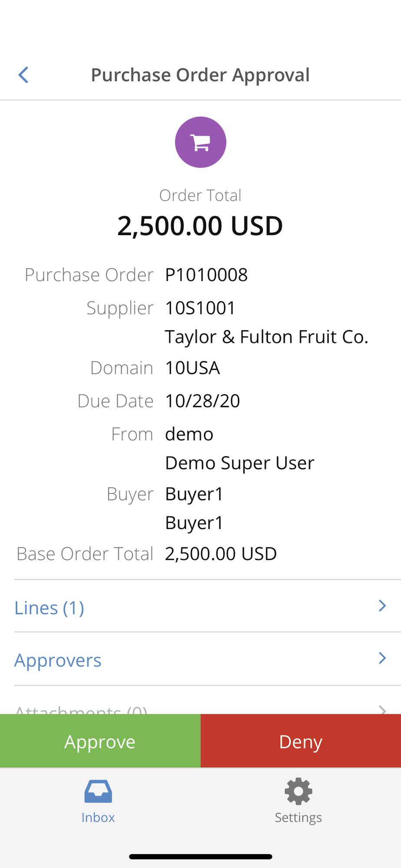Open the Approvers section
The image size is (401, 868).
[x=58, y=661]
